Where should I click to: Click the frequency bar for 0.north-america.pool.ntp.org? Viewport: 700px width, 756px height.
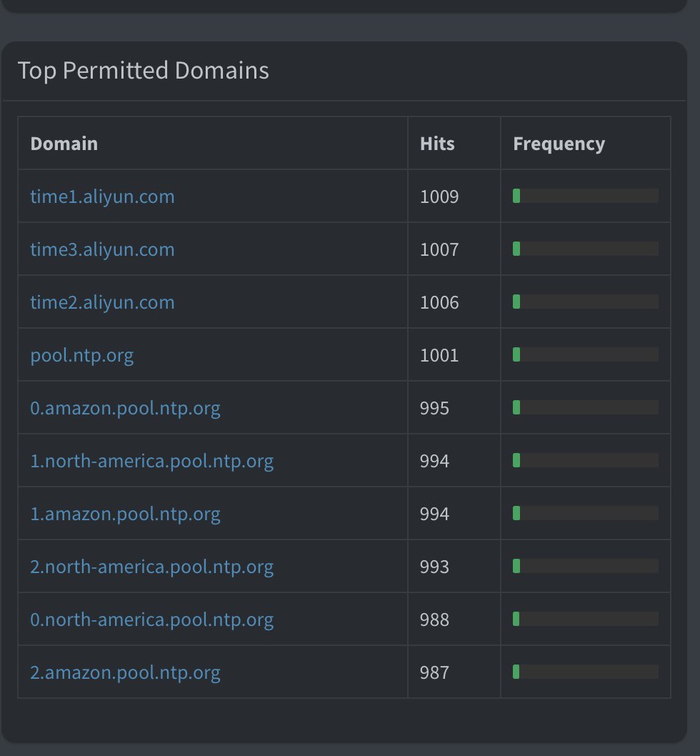pyautogui.click(x=586, y=619)
